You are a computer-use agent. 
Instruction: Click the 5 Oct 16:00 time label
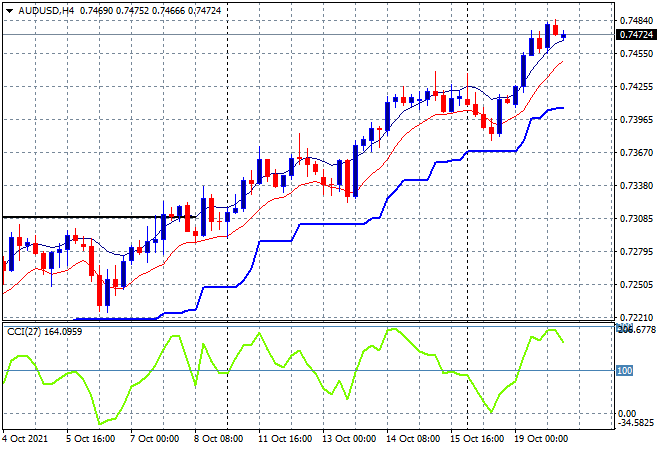pyautogui.click(x=90, y=439)
